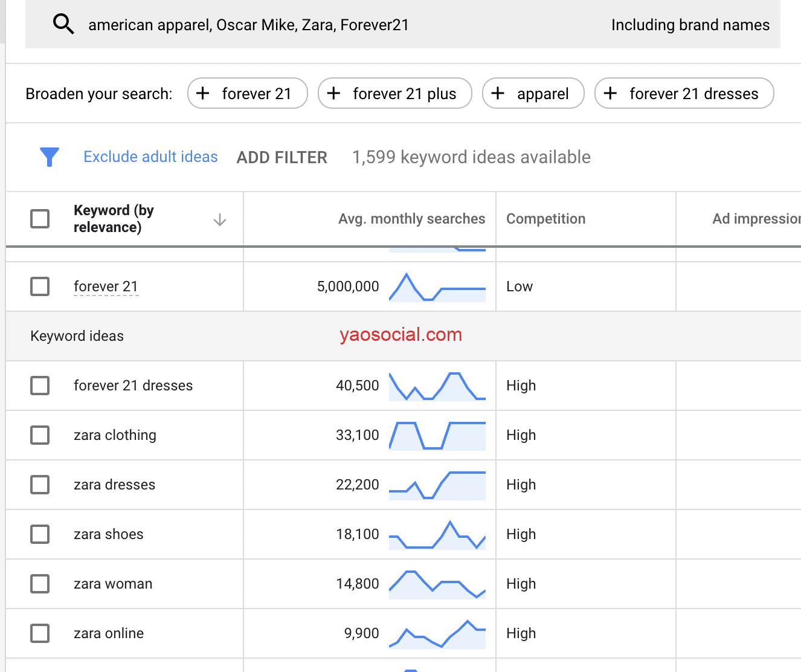This screenshot has height=672, width=801.
Task: Click plus icon on 'forever 21 dresses' chip
Action: (x=610, y=93)
